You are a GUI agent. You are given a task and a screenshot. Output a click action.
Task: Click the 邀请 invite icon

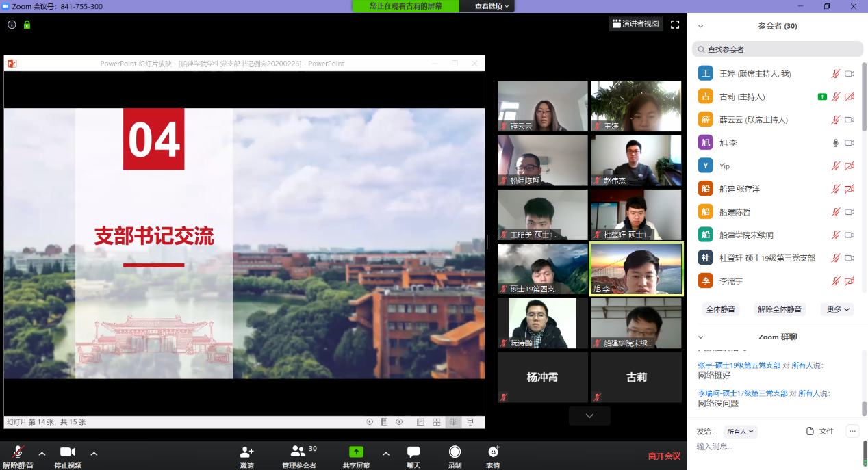tap(246, 453)
